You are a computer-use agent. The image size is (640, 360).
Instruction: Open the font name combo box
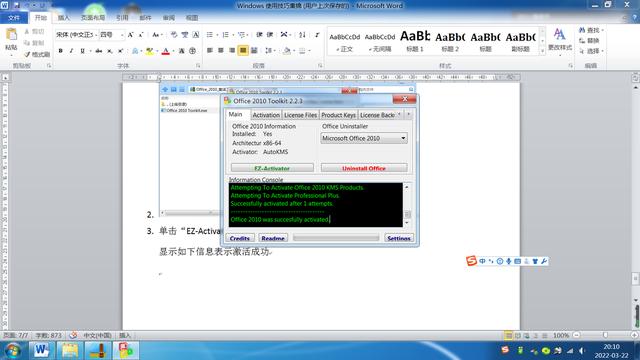[x=76, y=35]
